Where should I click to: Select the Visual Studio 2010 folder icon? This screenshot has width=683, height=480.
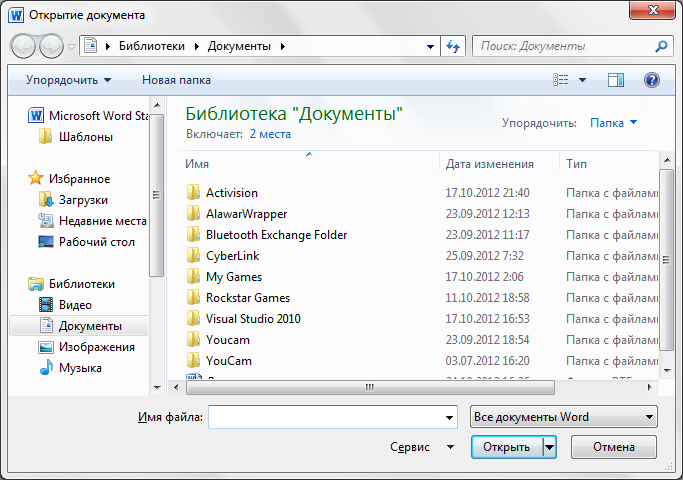193,318
